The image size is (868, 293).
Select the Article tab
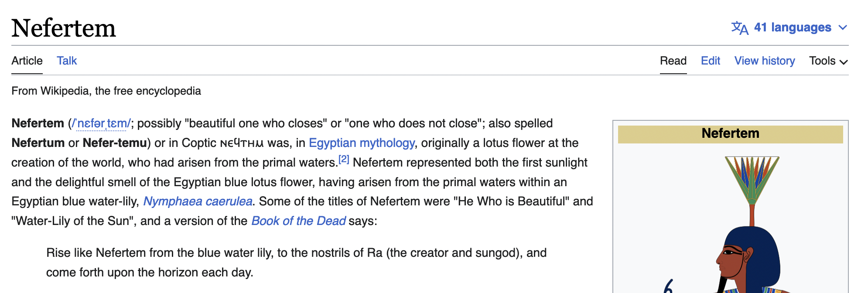tap(27, 61)
